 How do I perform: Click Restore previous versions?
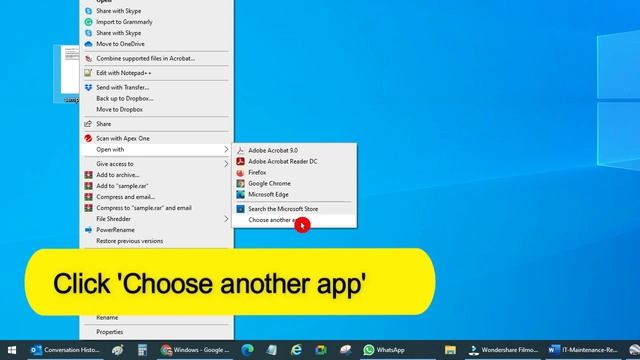[157, 241]
